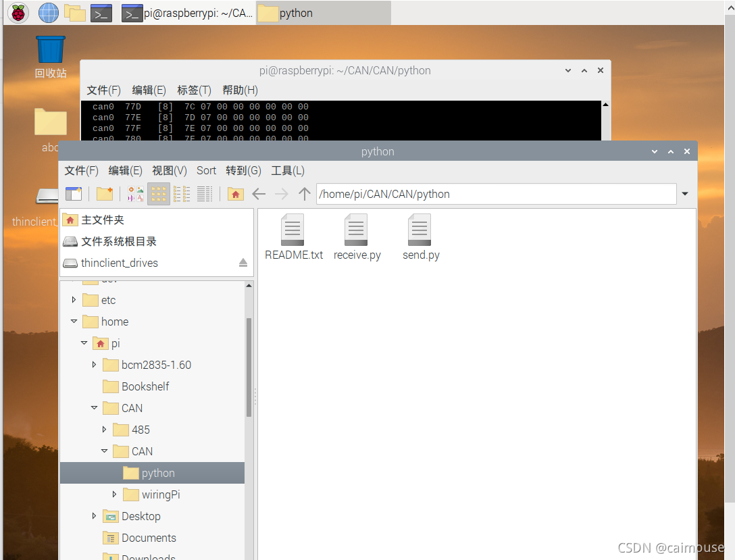Viewport: 735px width, 560px height.
Task: Select the receive.py file
Action: coord(357,237)
